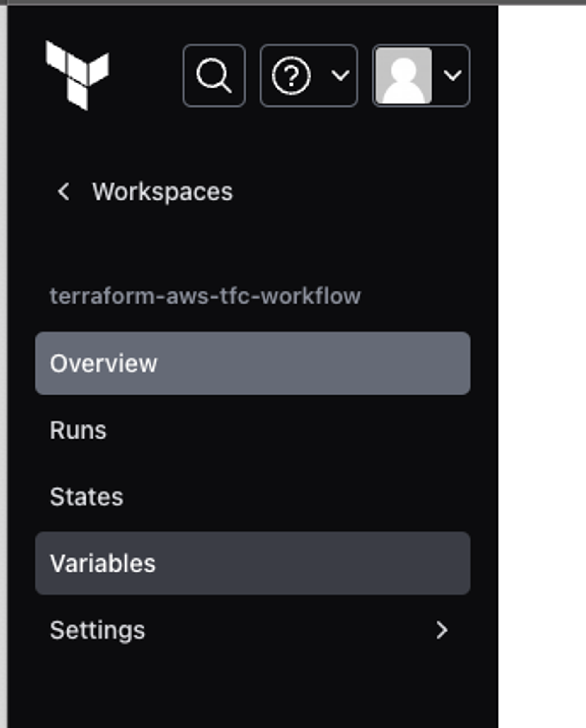Select the Overview menu item
586x728 pixels.
pos(252,363)
